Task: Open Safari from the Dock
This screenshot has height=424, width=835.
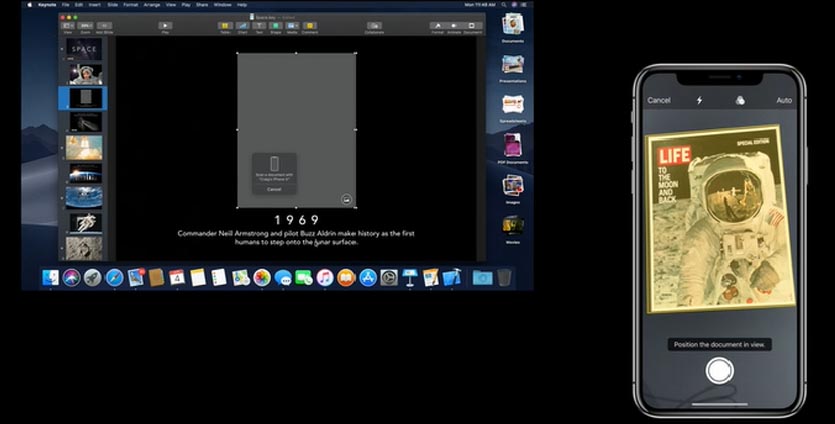Action: point(114,278)
